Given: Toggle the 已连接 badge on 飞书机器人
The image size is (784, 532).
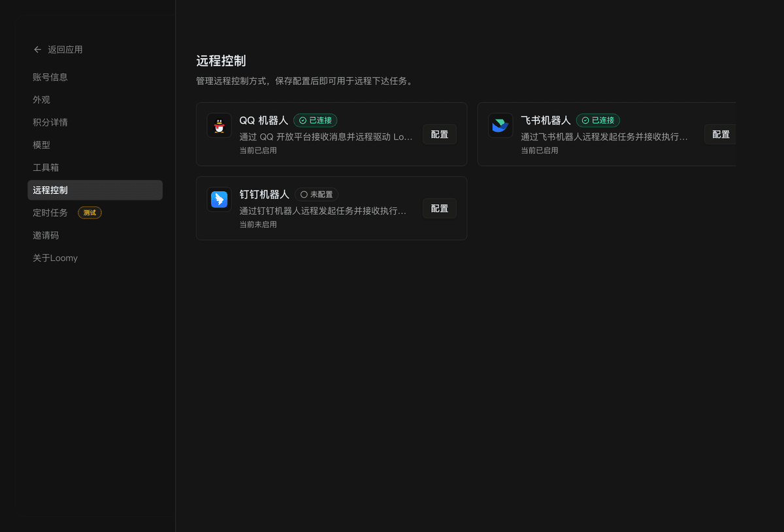Looking at the screenshot, I should point(598,120).
